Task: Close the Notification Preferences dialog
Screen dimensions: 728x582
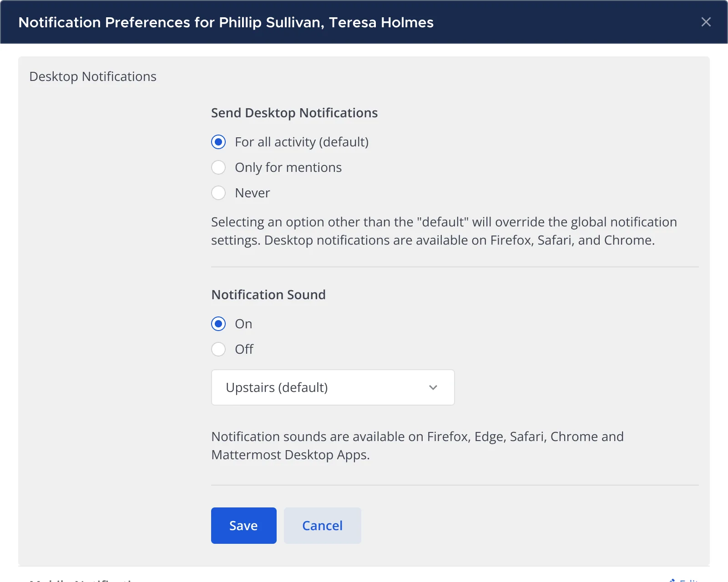Action: (706, 22)
